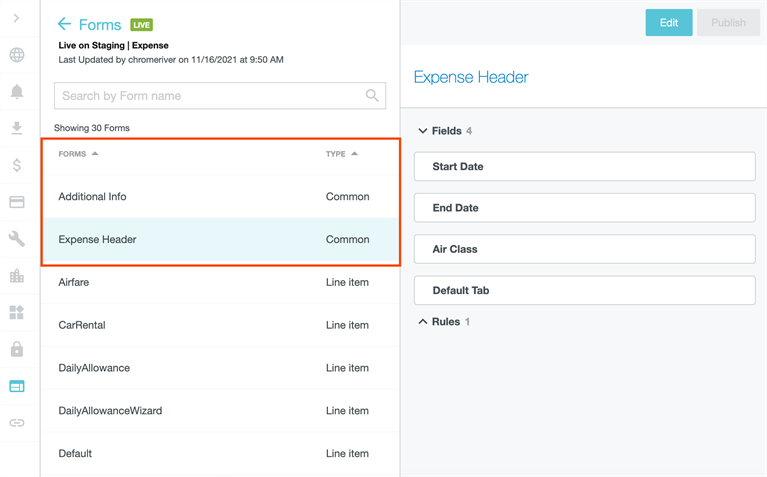The width and height of the screenshot is (767, 477).
Task: Click the Edit button
Action: 669,23
